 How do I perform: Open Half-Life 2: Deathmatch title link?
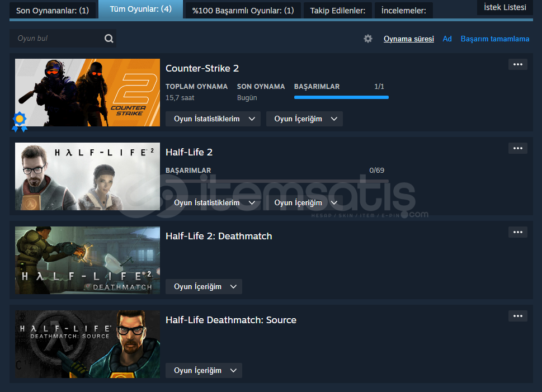pyautogui.click(x=219, y=236)
